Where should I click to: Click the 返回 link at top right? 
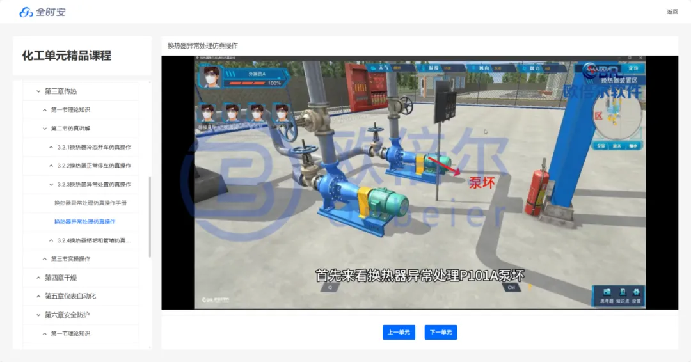[672, 12]
